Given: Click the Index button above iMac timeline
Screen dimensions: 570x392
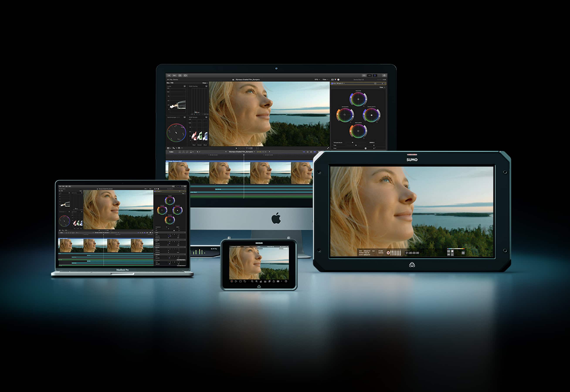Looking at the screenshot, I should pos(171,152).
